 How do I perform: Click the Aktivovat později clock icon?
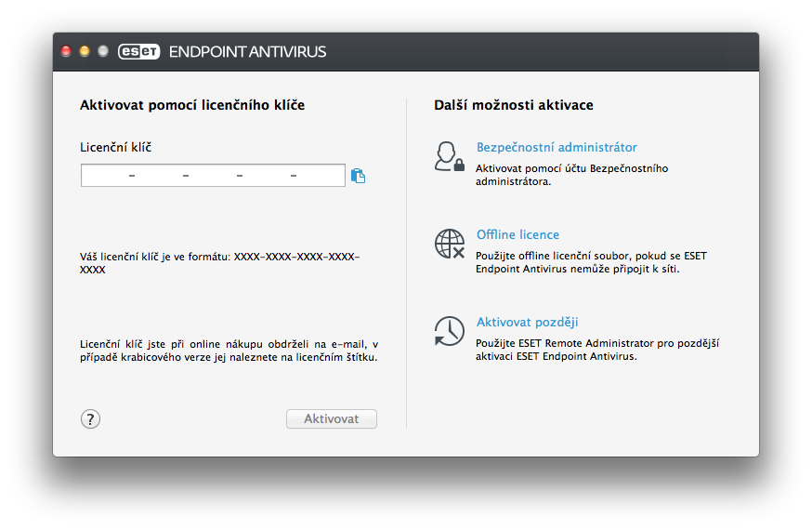click(449, 331)
